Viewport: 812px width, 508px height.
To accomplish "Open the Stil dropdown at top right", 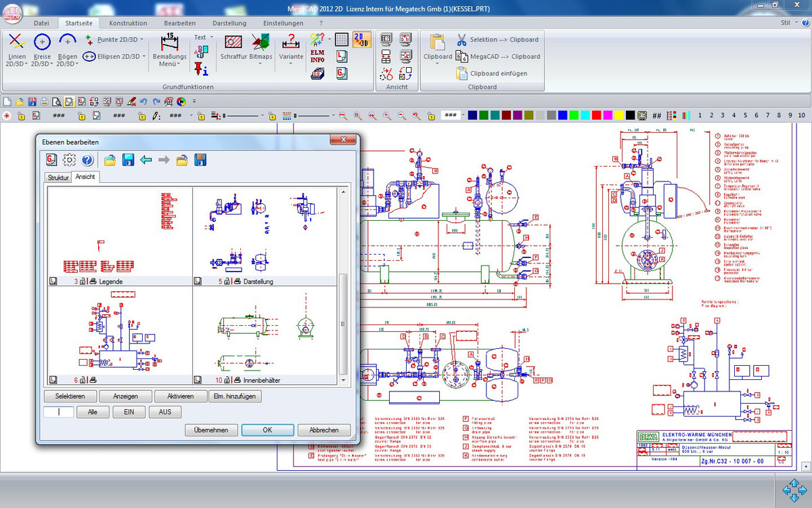I will pos(790,22).
